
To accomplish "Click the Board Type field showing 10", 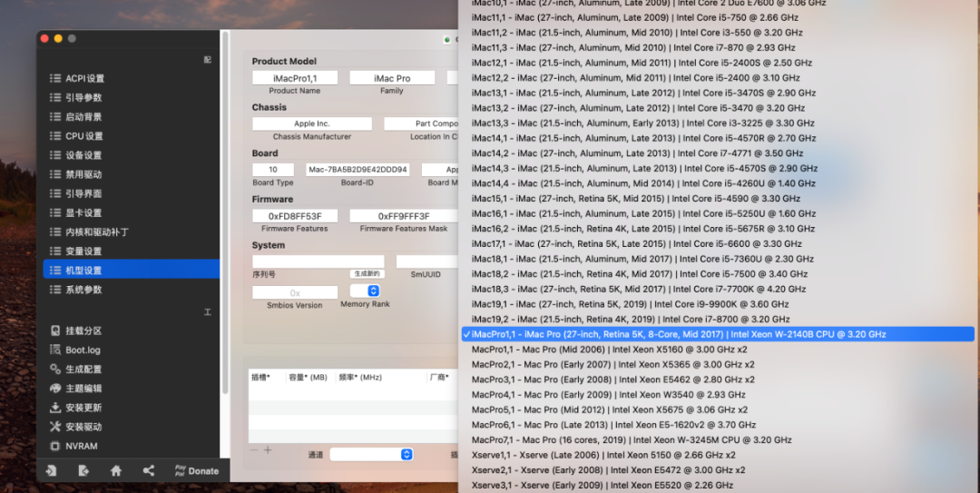I will tap(273, 170).
